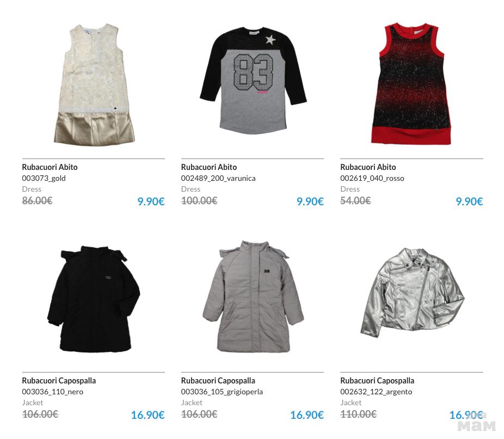Click Rubacuori Capospalla title above 002632_122_argento
Viewport: 504px width, 439px height.
[x=377, y=381]
